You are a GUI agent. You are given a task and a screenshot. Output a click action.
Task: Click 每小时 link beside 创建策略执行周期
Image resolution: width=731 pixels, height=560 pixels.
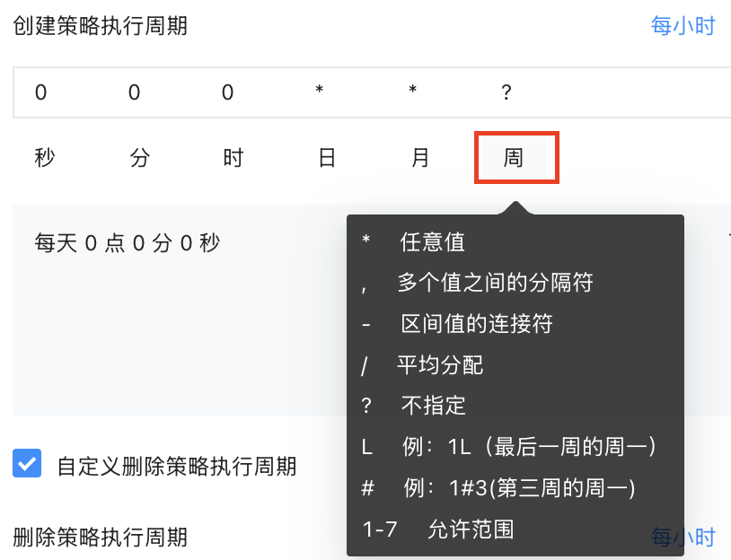[x=683, y=26]
